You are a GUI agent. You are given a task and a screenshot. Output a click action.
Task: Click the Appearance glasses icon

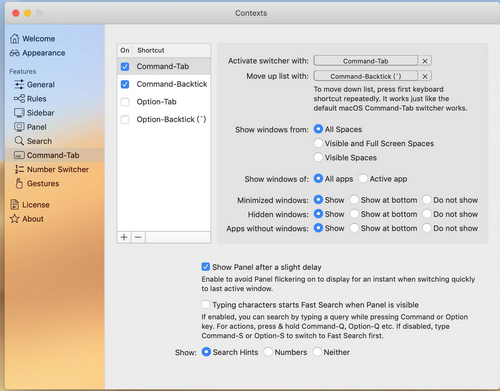coord(14,53)
